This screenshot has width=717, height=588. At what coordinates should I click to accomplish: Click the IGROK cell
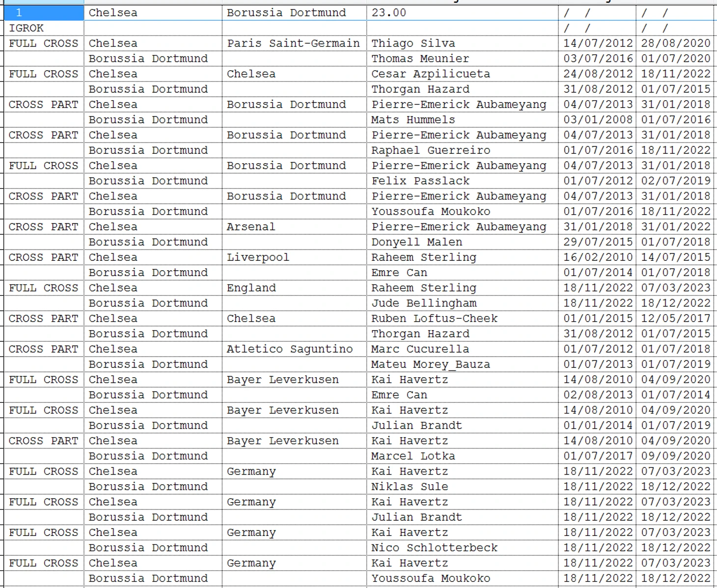point(44,28)
